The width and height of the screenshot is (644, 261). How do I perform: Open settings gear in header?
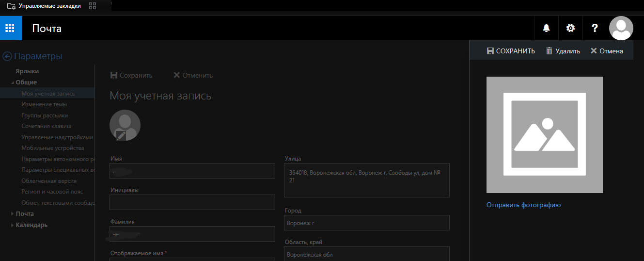(x=570, y=28)
